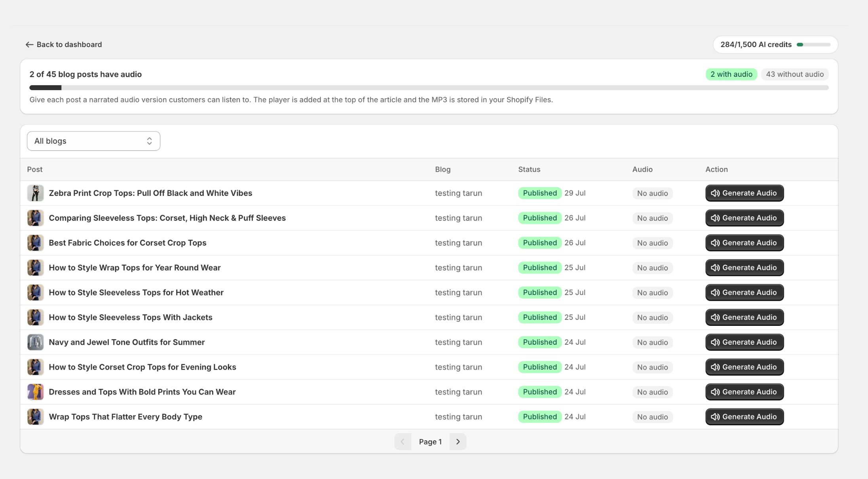Click '2 of 45 blog posts have audio' heading

tap(85, 74)
